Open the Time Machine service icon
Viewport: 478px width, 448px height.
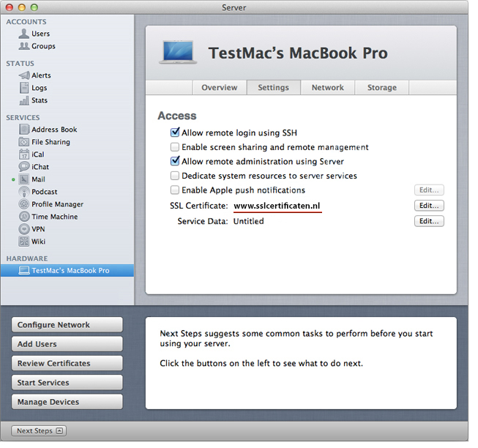pos(25,217)
